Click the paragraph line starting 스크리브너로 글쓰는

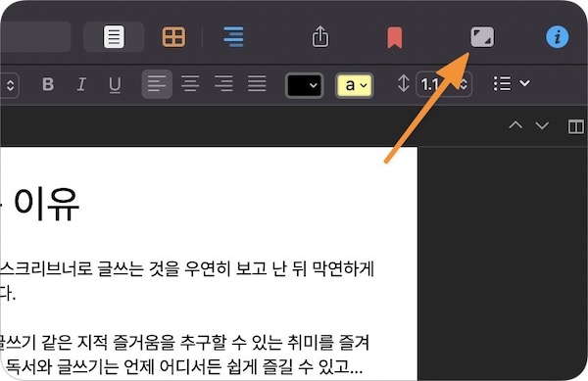pyautogui.click(x=187, y=269)
